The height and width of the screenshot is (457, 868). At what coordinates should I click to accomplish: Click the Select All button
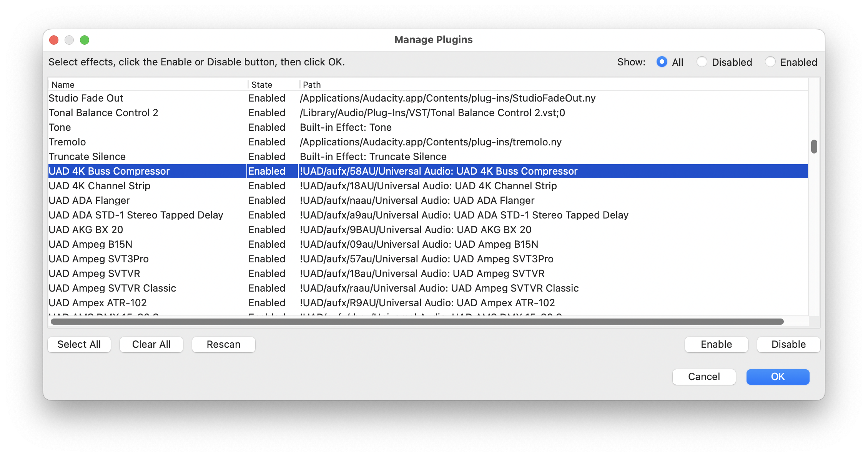[x=79, y=344]
